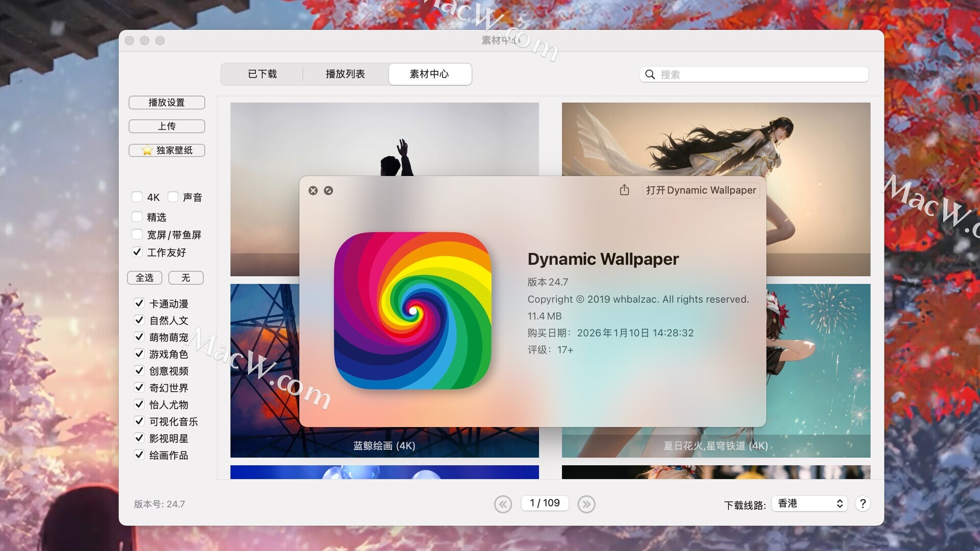
Task: Switch to the 已下载 tab
Action: coord(262,74)
